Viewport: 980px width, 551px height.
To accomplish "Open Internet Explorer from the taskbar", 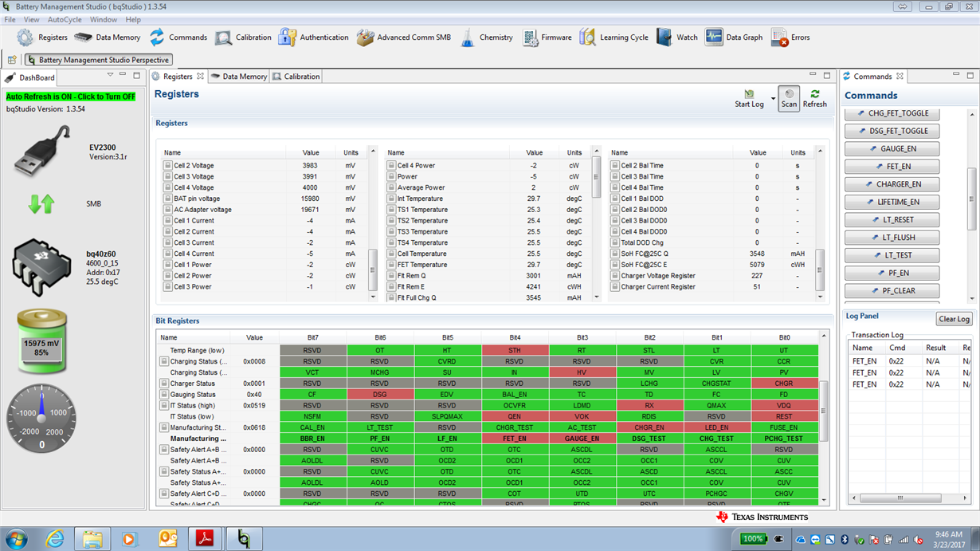I will coord(54,539).
